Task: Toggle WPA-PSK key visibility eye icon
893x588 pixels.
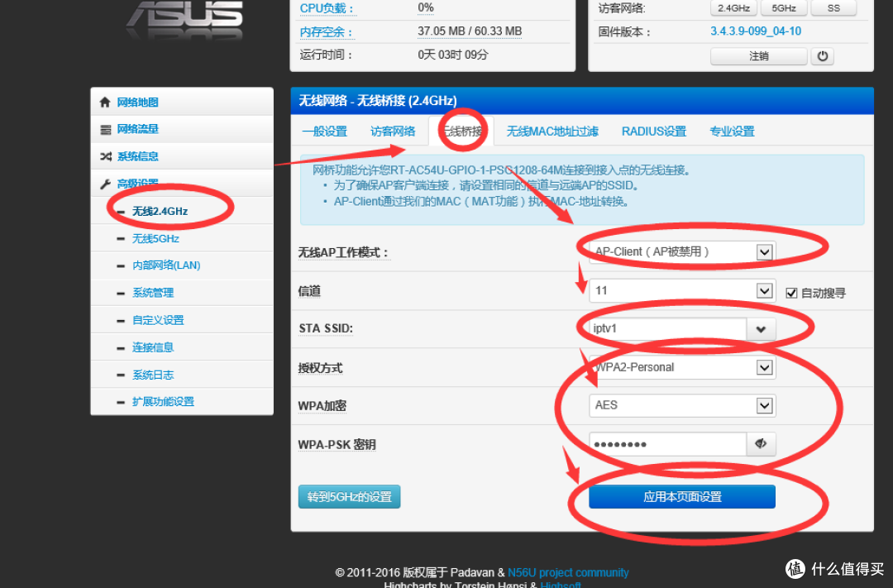Action: (x=761, y=444)
